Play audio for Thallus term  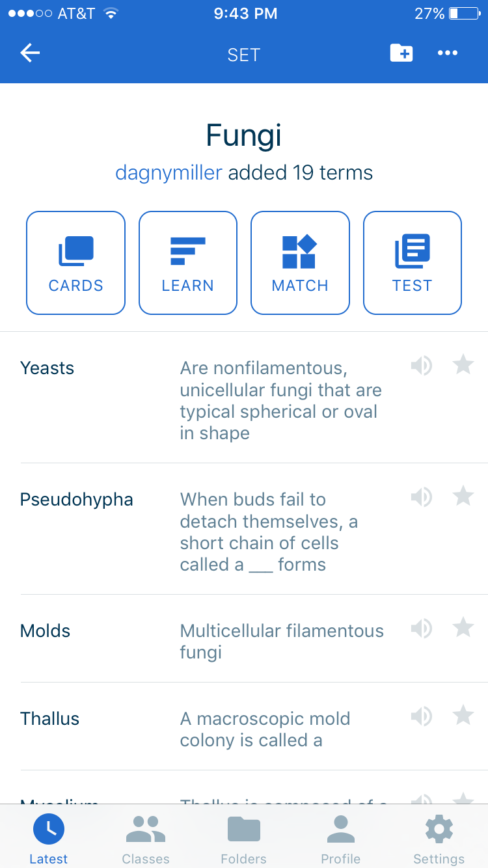(421, 716)
